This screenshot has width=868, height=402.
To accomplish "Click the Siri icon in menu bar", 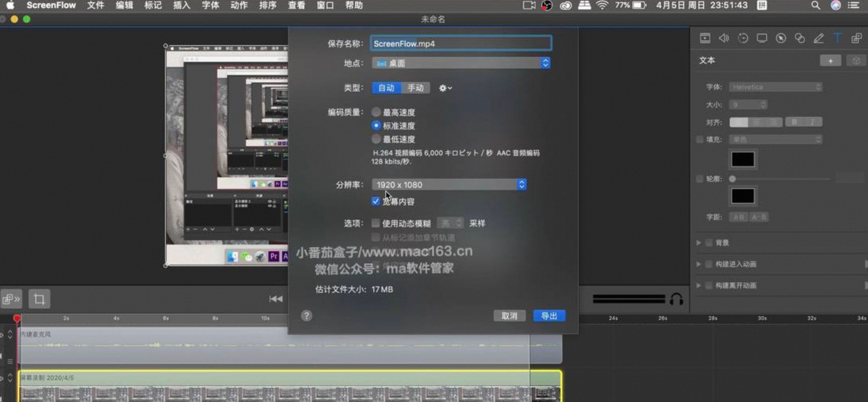I will pyautogui.click(x=835, y=5).
